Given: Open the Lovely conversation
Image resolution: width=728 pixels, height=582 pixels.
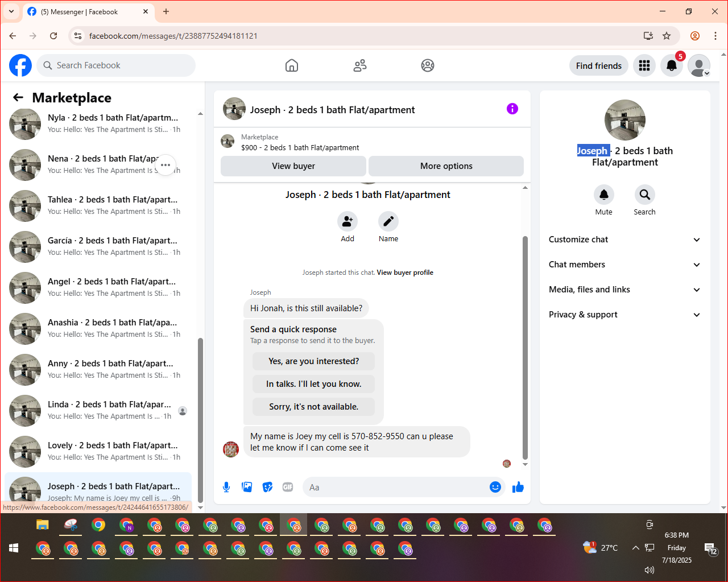Looking at the screenshot, I should (98, 452).
